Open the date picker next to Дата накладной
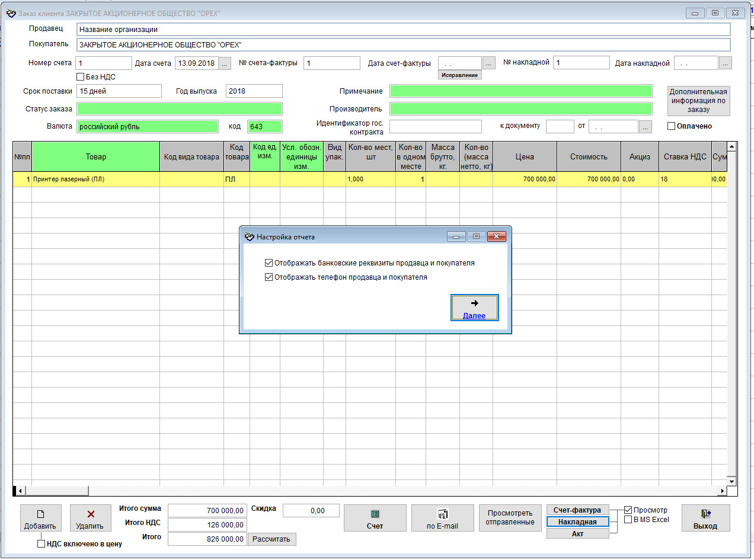Viewport: 754px width, 560px height. click(726, 63)
